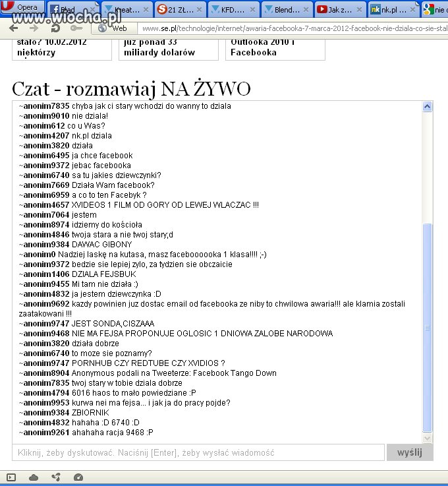This screenshot has height=486, width=448.
Task: Click message 'anonim9384 ZBIORNIK'
Action: [x=64, y=413]
